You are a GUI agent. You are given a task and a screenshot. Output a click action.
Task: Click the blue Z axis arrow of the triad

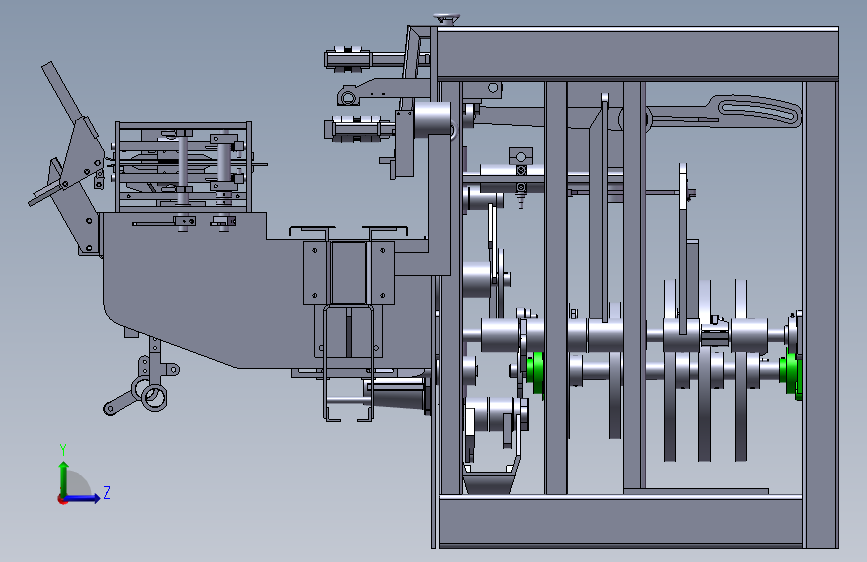[x=83, y=498]
